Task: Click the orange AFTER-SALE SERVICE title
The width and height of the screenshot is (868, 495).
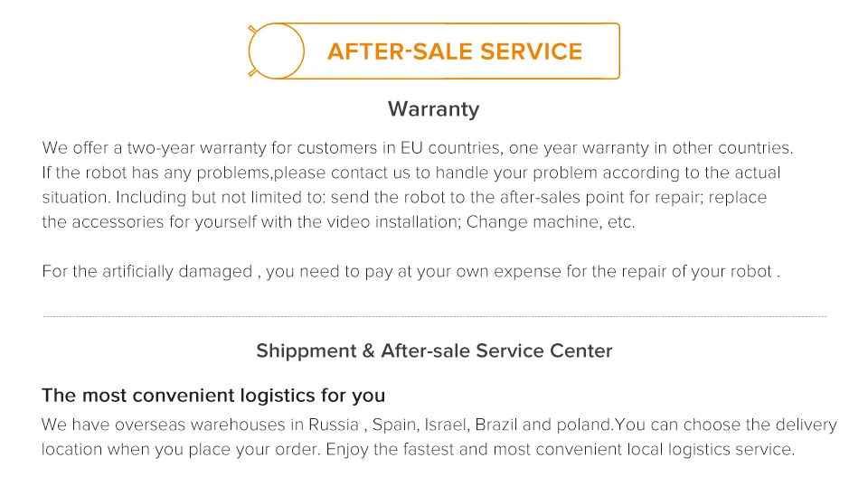Action: 455,51
